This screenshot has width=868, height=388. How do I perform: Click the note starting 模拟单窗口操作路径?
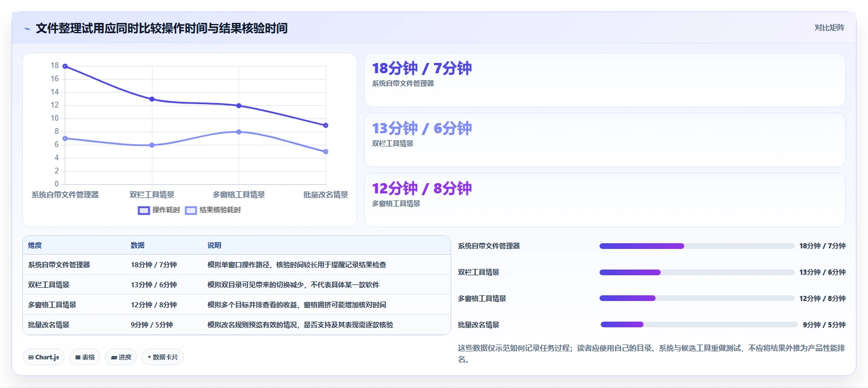(x=297, y=265)
